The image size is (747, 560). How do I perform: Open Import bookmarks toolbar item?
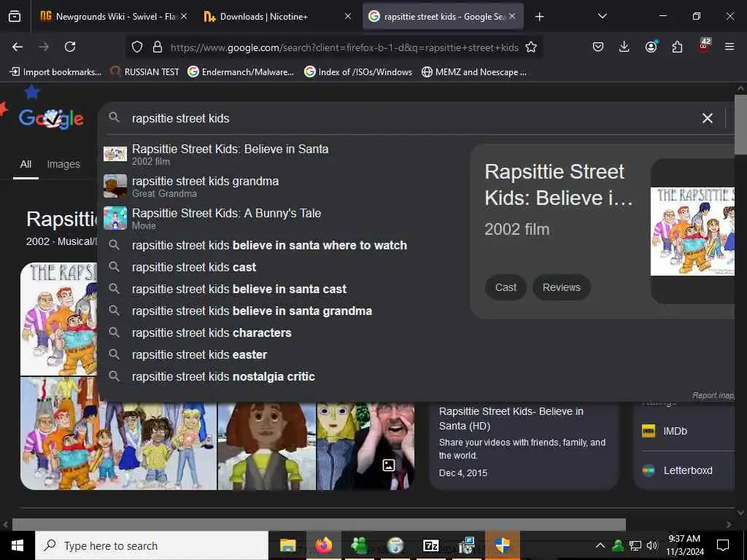(55, 72)
